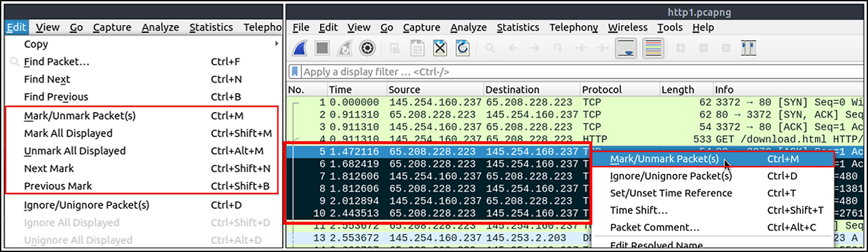This screenshot has width=868, height=252.
Task: Zoom in main window text icon
Action: point(681,48)
